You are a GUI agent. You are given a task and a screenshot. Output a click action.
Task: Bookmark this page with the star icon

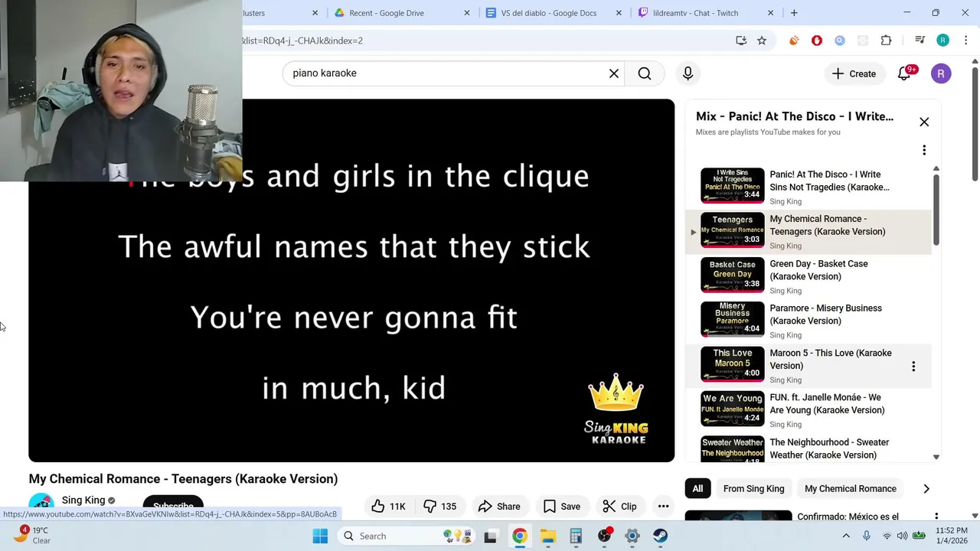point(762,41)
